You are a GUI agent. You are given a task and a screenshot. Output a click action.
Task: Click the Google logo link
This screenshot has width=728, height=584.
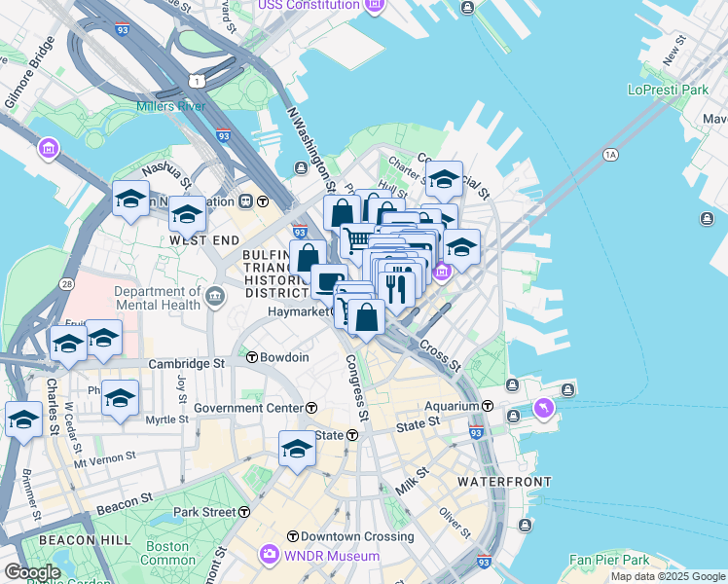[x=32, y=572]
